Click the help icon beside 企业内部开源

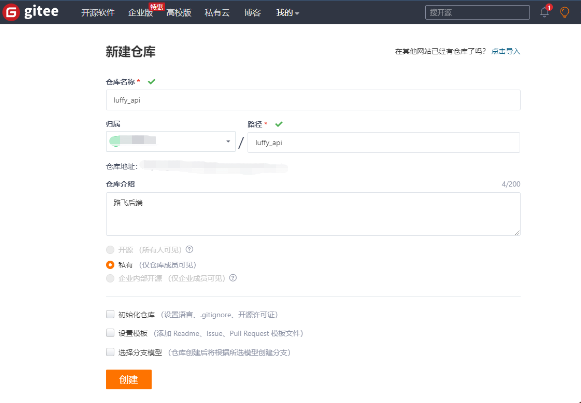click(233, 278)
